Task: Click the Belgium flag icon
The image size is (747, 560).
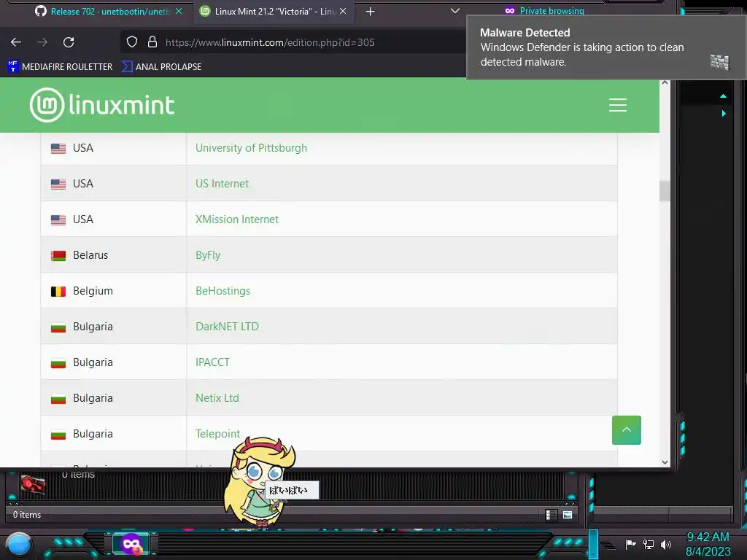Action: (58, 291)
